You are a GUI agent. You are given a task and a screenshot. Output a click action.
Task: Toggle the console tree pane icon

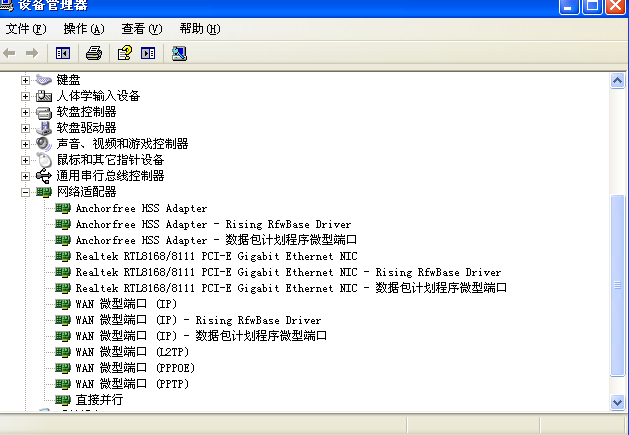[x=63, y=53]
